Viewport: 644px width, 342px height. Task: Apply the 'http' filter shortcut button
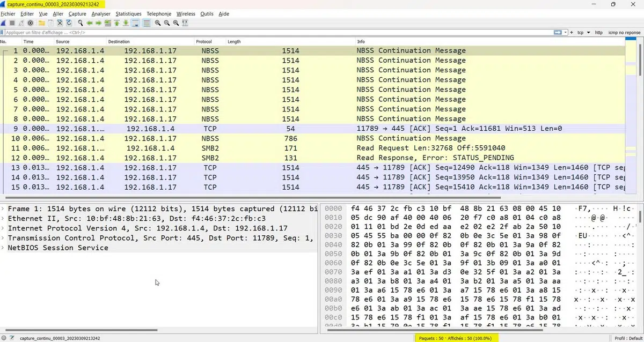pyautogui.click(x=598, y=32)
